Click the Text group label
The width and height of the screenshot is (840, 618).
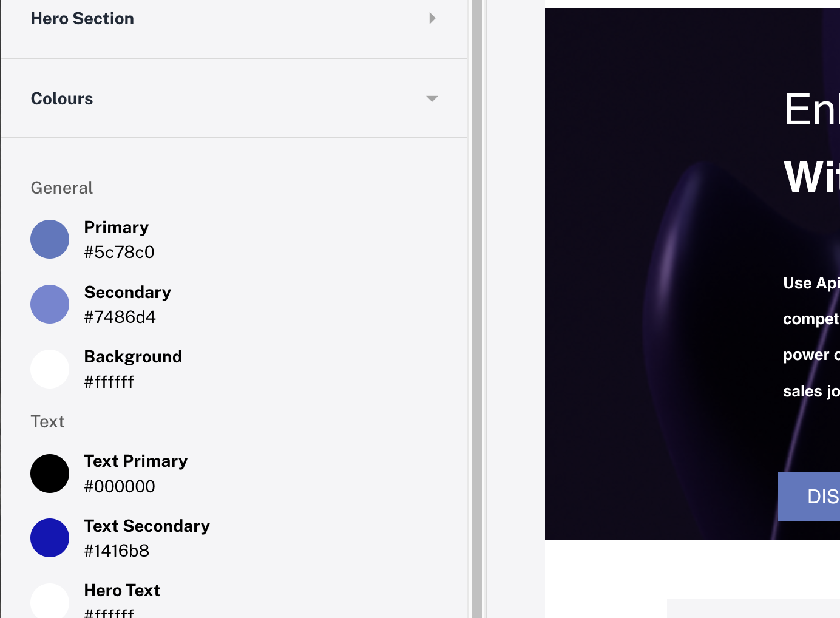click(47, 421)
